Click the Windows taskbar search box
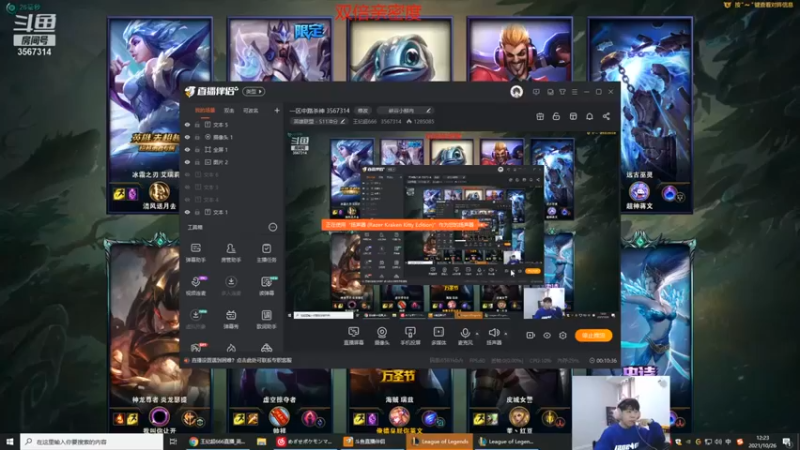 coord(91,442)
